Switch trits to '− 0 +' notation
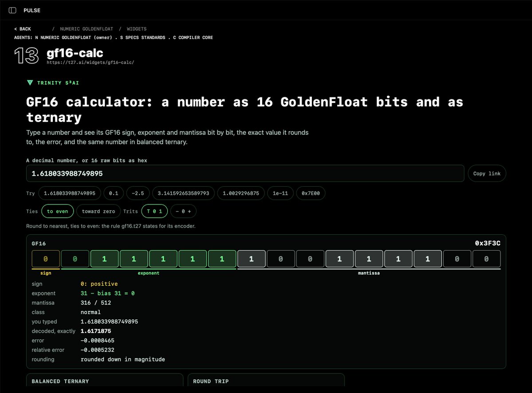 (183, 211)
